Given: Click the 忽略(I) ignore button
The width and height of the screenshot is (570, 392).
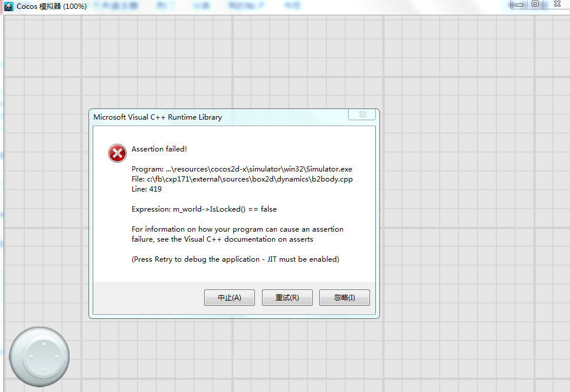Looking at the screenshot, I should [345, 298].
